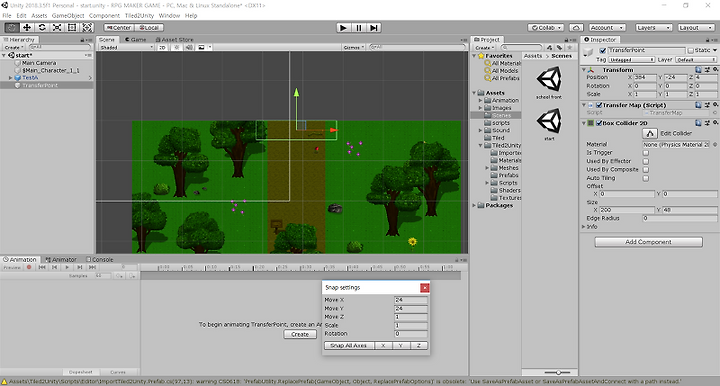The image size is (720, 386).
Task: Enable the Is Trigger checkbox
Action: pos(646,153)
